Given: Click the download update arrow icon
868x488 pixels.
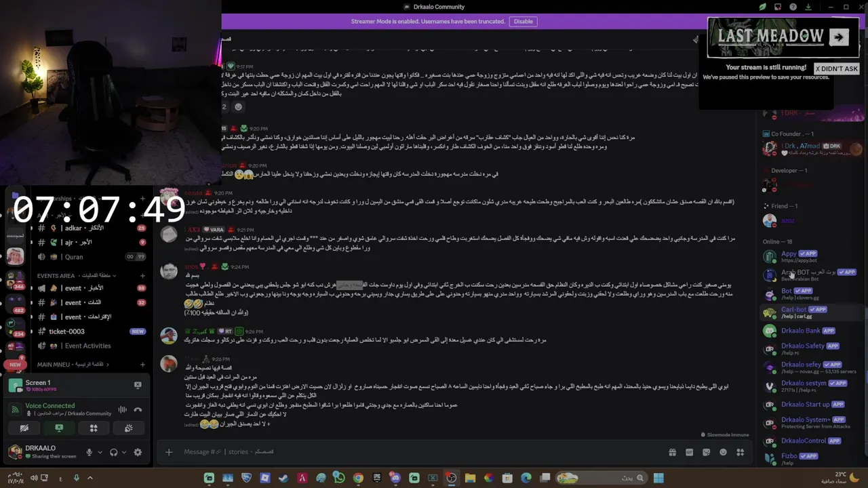Looking at the screenshot, I should coord(808,7).
